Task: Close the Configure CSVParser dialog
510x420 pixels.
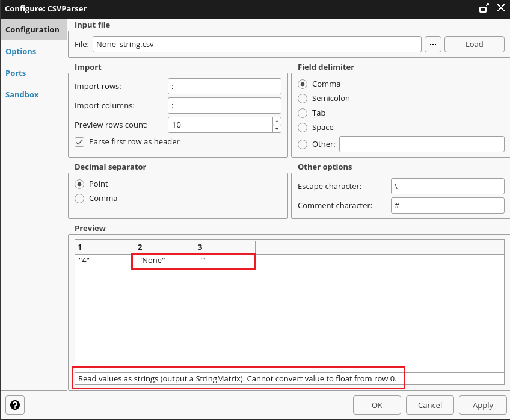Action: tap(501, 8)
